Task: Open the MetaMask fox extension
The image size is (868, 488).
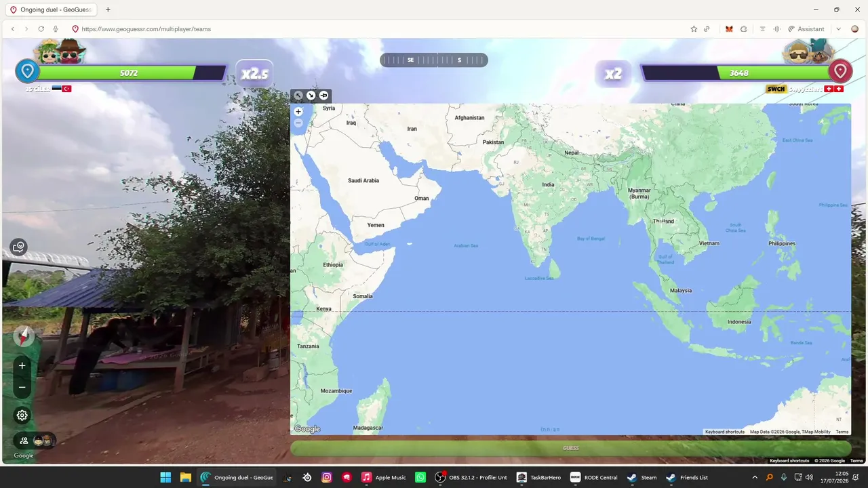Action: (x=729, y=29)
